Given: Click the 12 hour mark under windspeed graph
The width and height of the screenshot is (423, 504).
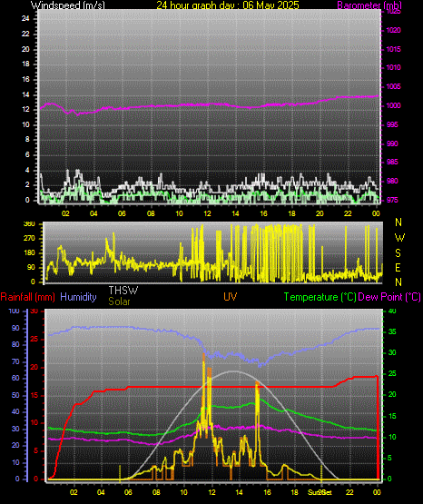Looking at the screenshot, I should click(x=207, y=213).
